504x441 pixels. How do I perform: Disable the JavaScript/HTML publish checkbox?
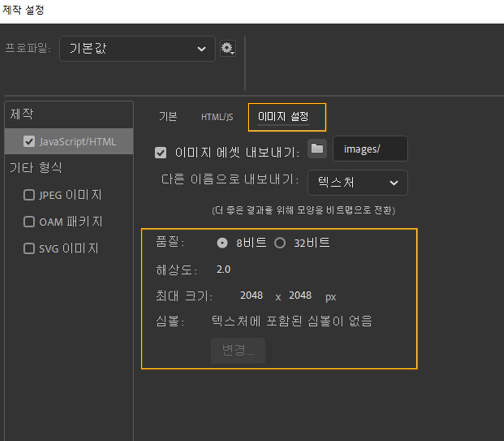30,142
